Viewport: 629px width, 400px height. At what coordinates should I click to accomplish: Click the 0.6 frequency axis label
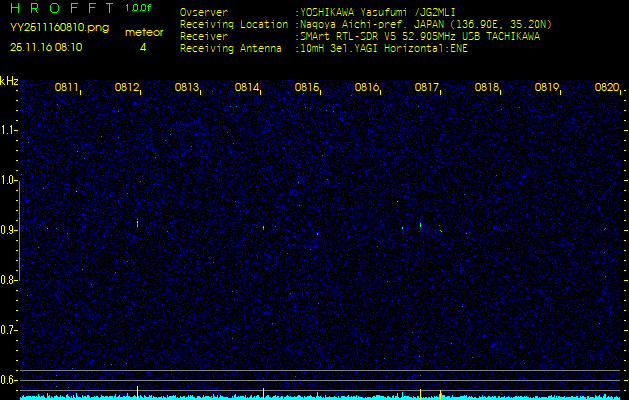point(9,379)
